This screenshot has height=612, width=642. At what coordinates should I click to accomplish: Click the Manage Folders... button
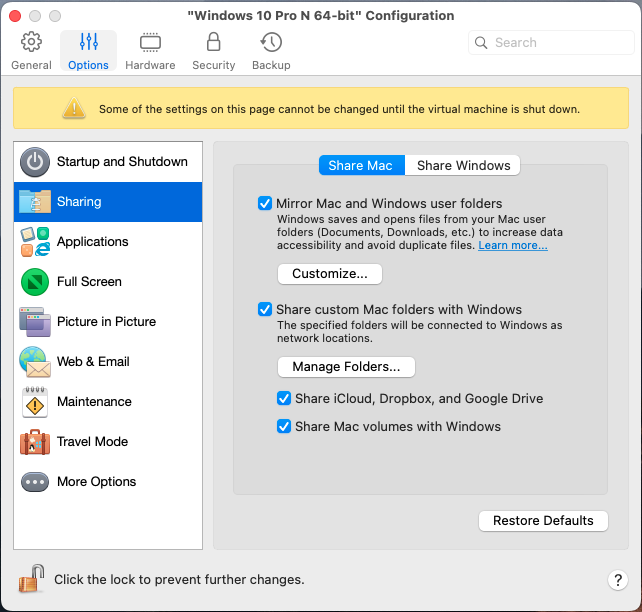point(346,366)
